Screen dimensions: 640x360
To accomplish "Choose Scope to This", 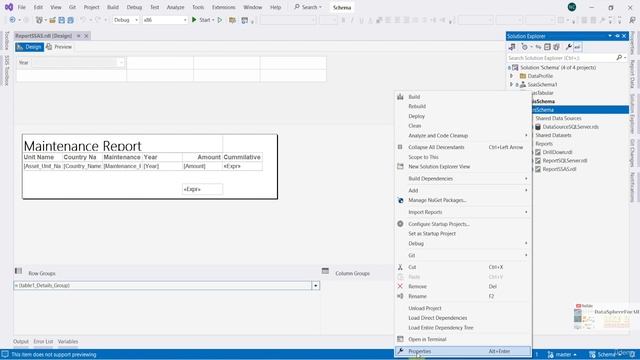I will (x=462, y=157).
